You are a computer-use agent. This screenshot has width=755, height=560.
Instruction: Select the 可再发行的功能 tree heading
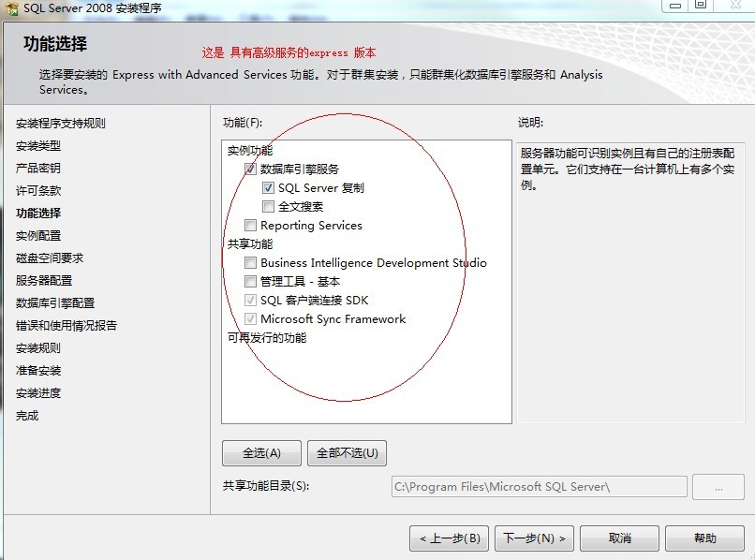click(267, 338)
